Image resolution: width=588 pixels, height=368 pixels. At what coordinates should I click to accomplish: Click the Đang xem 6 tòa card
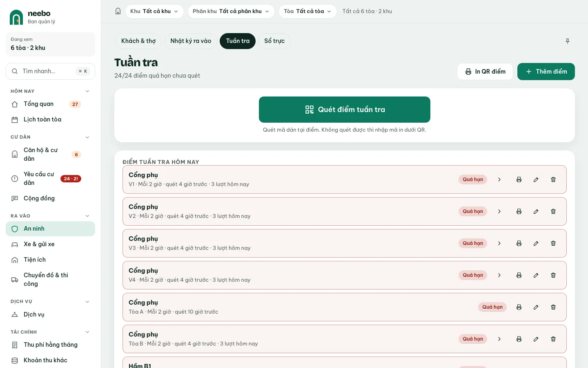(x=50, y=44)
